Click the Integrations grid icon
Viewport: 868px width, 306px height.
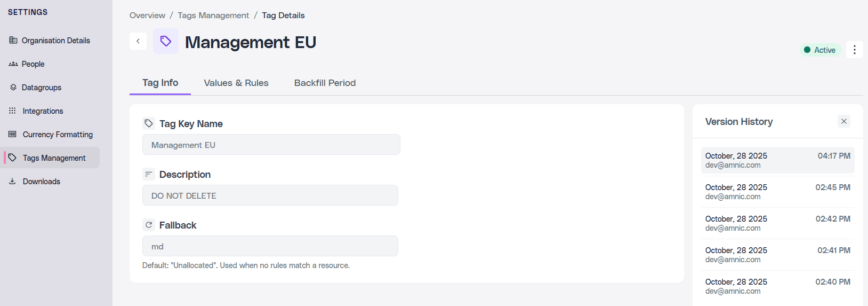(12, 111)
